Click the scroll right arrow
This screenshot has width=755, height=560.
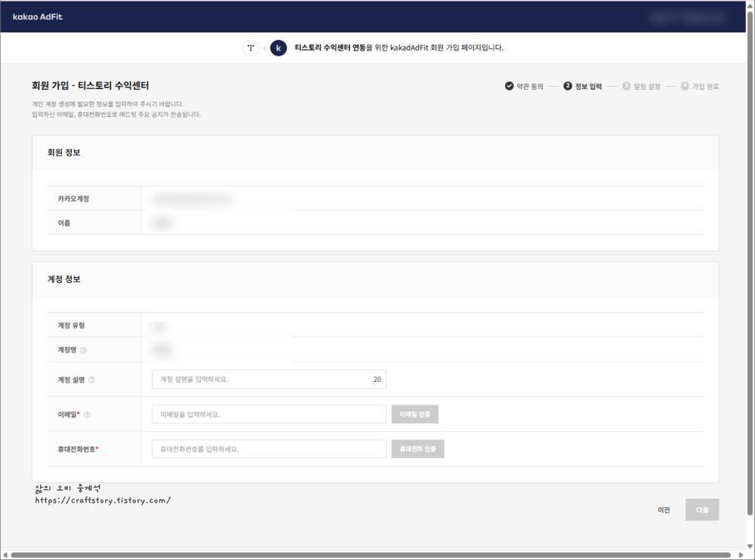click(741, 555)
